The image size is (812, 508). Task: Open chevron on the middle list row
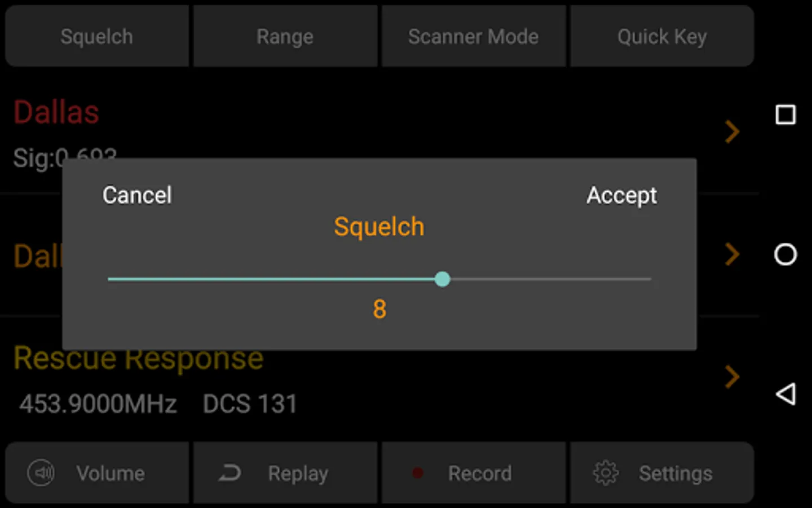click(732, 254)
